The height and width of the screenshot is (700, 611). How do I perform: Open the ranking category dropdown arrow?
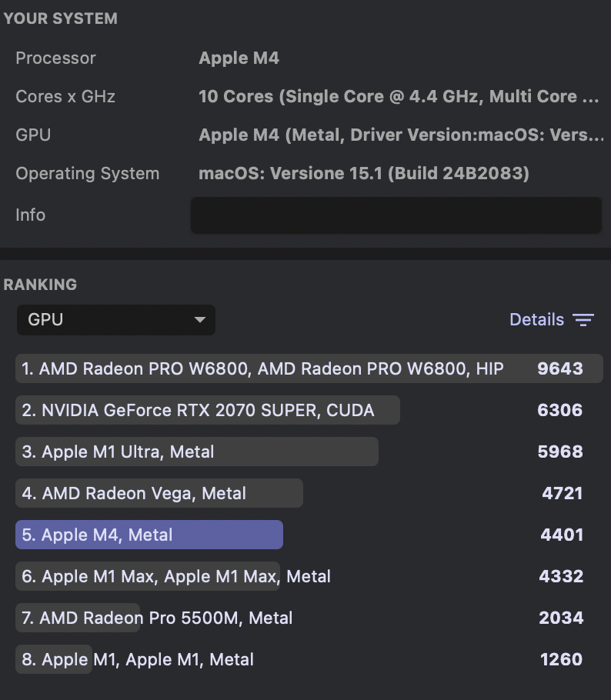200,320
